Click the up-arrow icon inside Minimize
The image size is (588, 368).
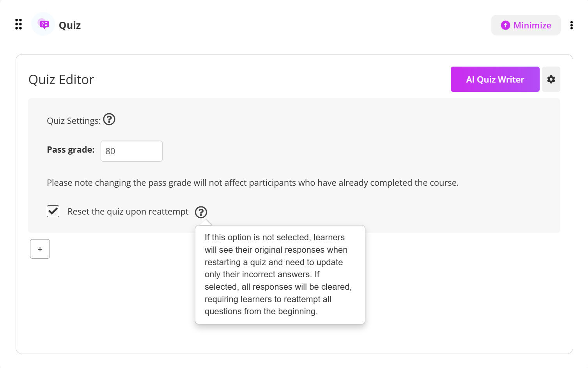tap(505, 25)
